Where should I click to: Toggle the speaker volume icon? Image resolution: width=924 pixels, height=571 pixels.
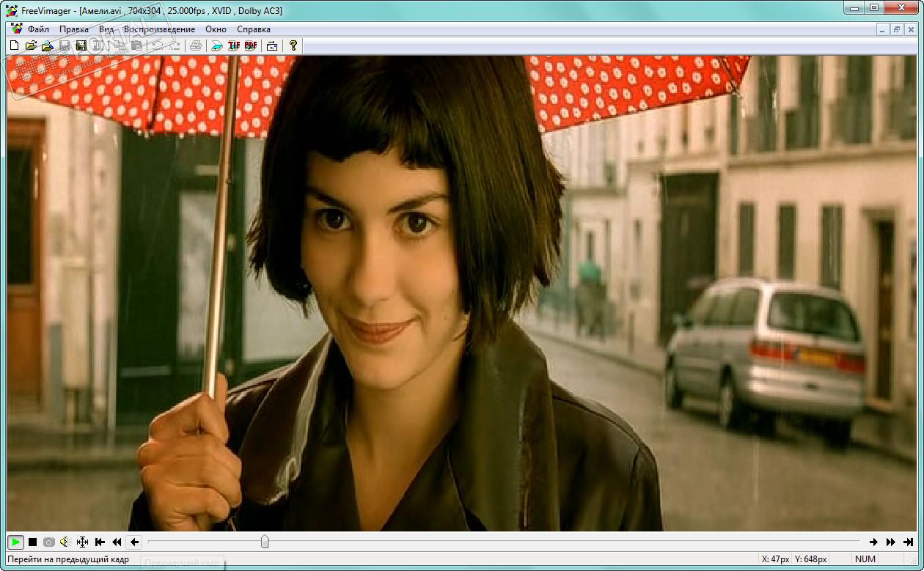click(x=65, y=542)
